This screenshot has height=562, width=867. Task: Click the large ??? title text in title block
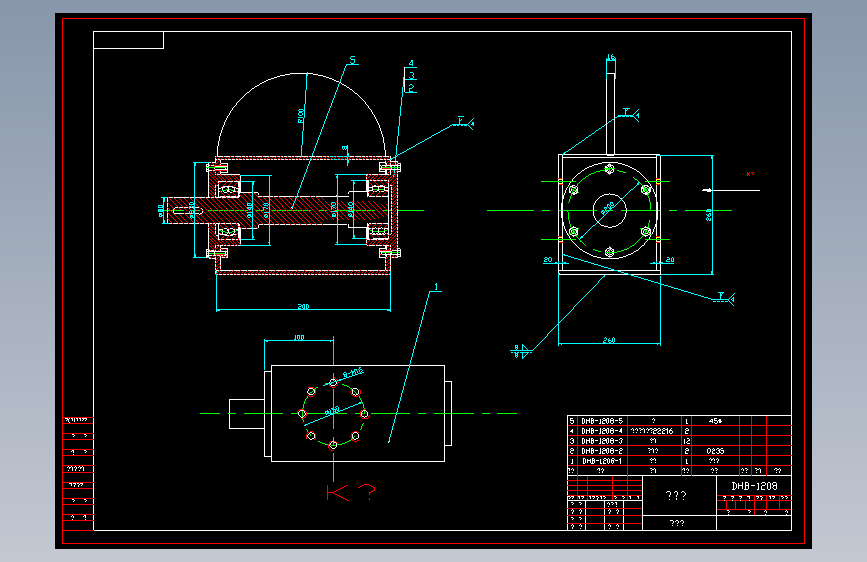coord(676,496)
